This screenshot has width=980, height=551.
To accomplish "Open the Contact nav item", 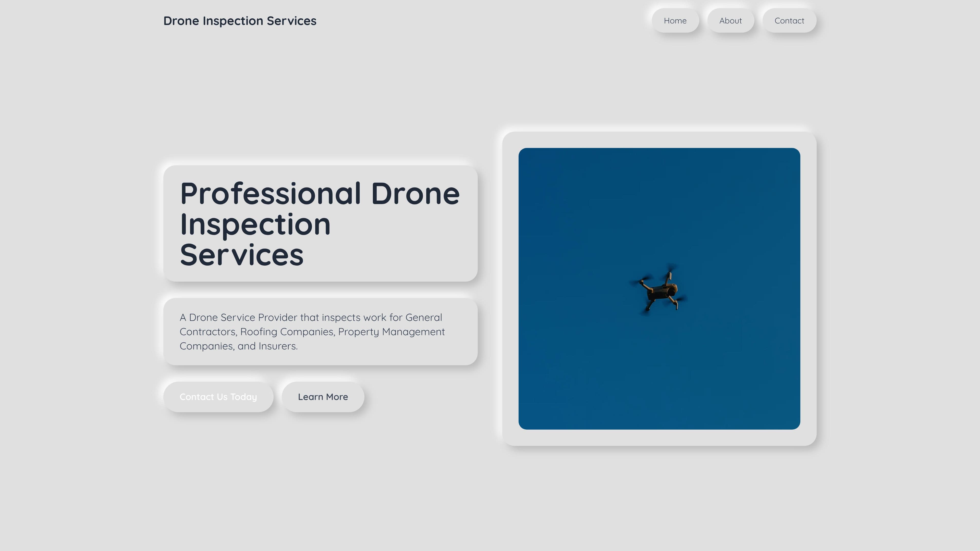I will tap(789, 20).
